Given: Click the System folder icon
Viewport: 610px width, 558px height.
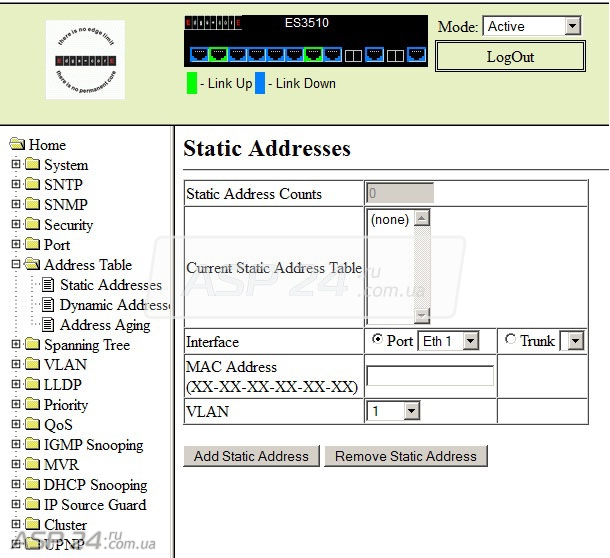Looking at the screenshot, I should 32,164.
